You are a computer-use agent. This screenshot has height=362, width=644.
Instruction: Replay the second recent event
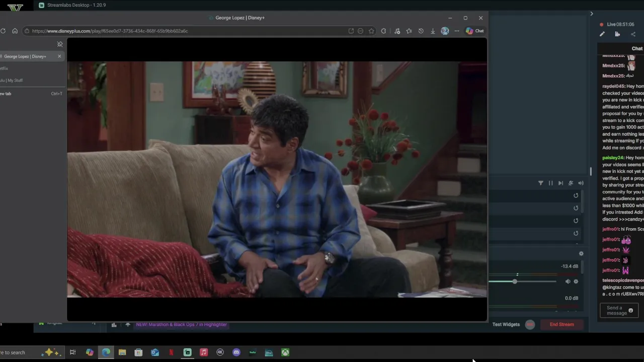click(576, 208)
